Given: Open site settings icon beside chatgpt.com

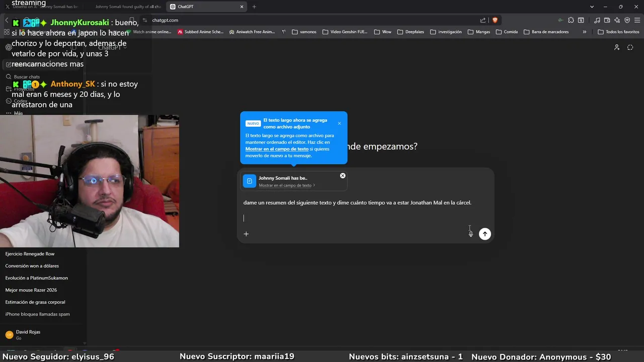Looking at the screenshot, I should coord(145,20).
